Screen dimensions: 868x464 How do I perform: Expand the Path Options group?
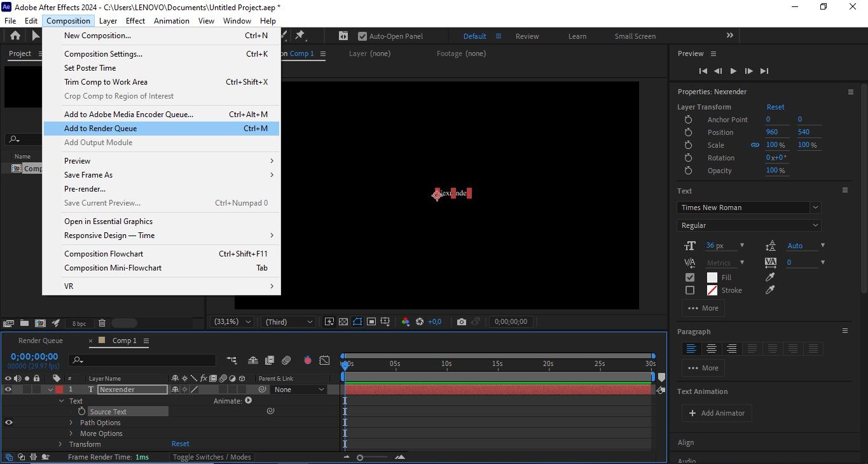pyautogui.click(x=70, y=422)
